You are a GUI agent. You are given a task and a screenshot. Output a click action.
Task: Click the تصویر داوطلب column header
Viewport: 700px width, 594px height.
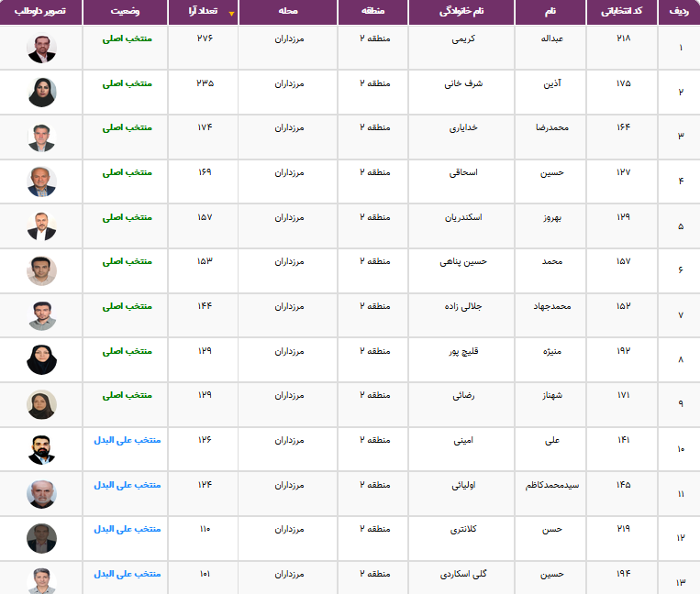[x=40, y=12]
